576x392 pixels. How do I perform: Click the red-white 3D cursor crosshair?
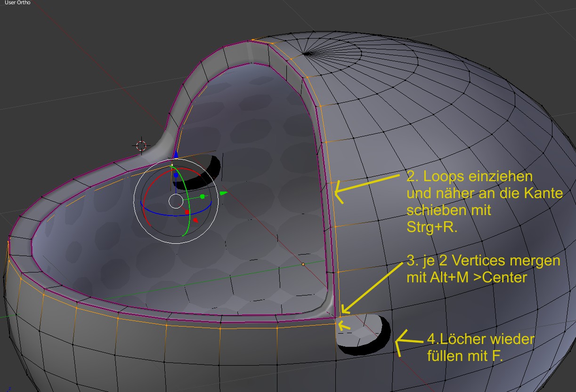[141, 145]
